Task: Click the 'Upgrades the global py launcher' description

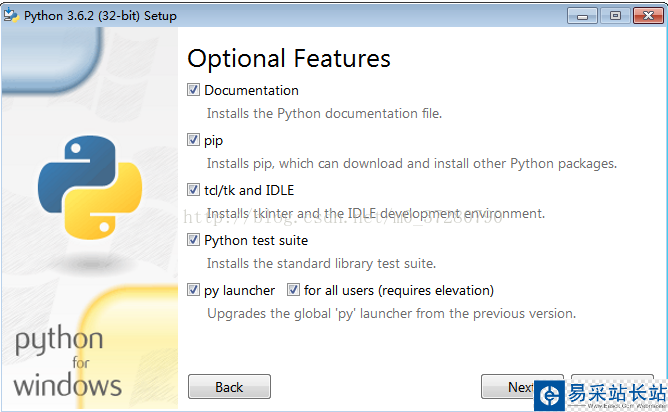Action: tap(391, 313)
